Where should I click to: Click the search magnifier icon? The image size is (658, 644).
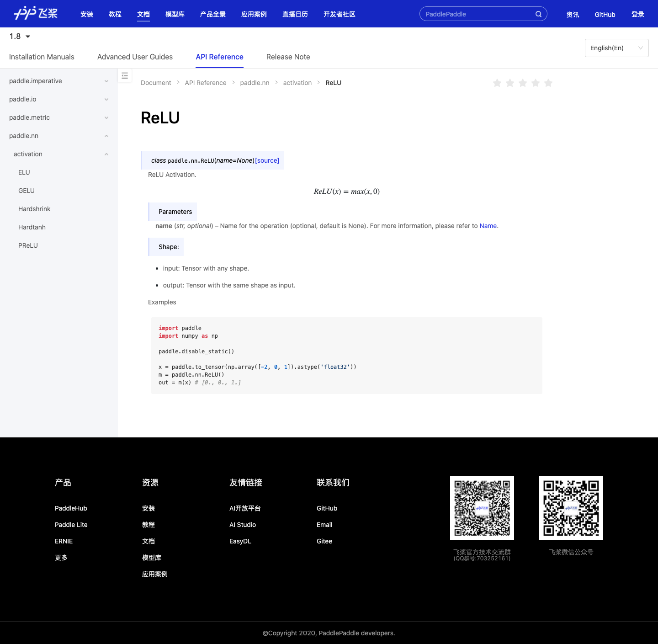point(539,14)
